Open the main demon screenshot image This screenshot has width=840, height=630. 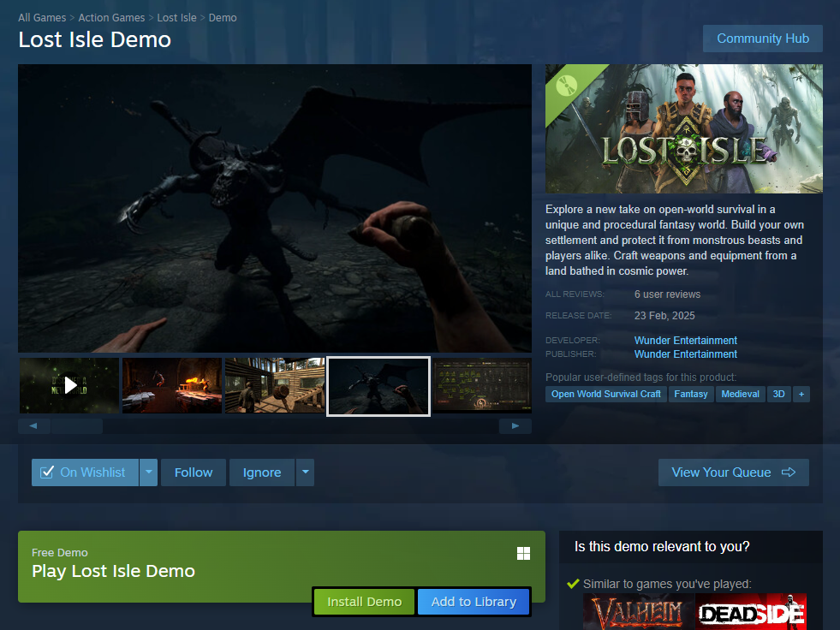pos(275,208)
